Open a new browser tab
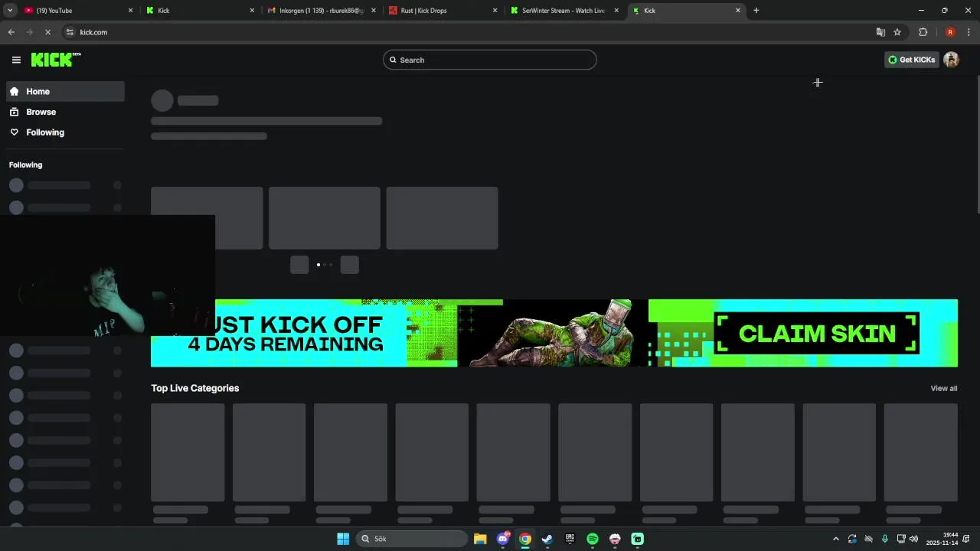Viewport: 980px width, 551px height. pyautogui.click(x=756, y=11)
